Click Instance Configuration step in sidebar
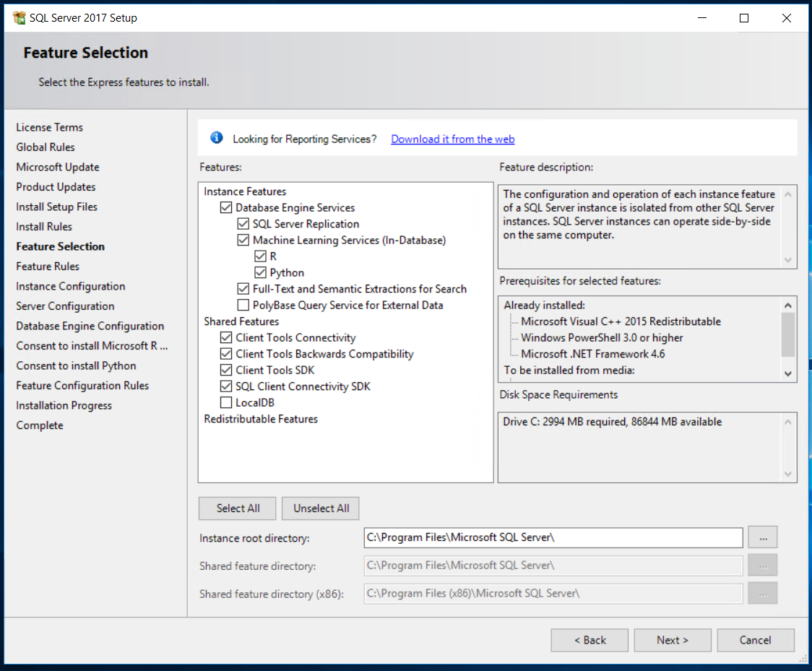 coord(70,286)
